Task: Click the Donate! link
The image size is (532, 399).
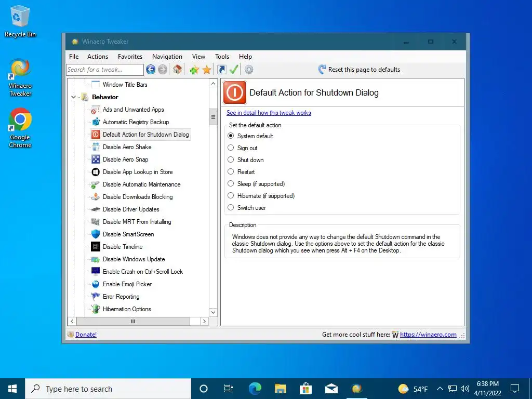Action: (86, 335)
